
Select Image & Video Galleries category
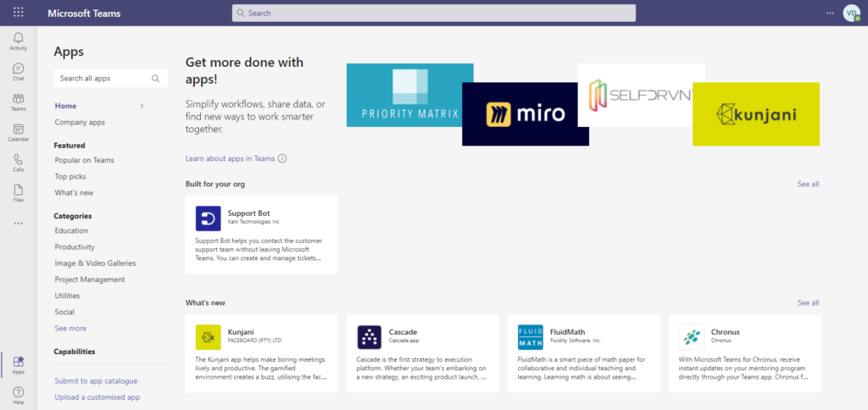pos(95,263)
